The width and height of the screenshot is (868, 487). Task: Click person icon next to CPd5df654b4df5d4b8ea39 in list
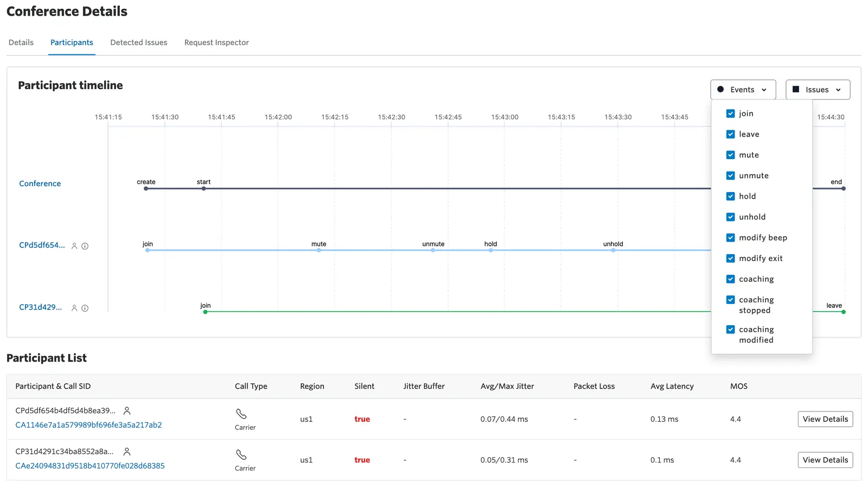click(x=127, y=410)
